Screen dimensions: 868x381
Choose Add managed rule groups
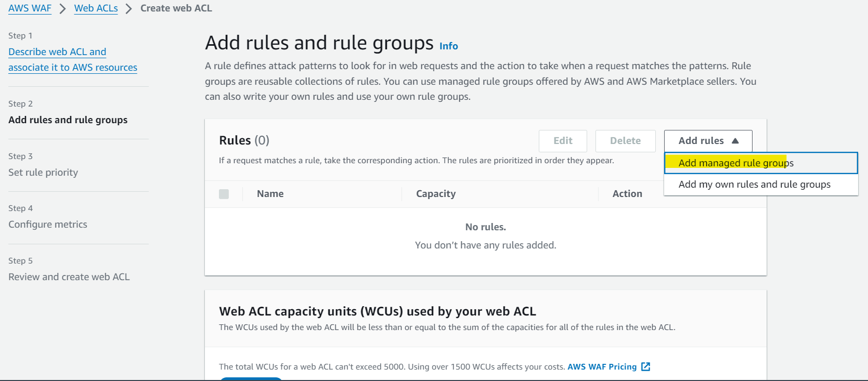(760, 163)
